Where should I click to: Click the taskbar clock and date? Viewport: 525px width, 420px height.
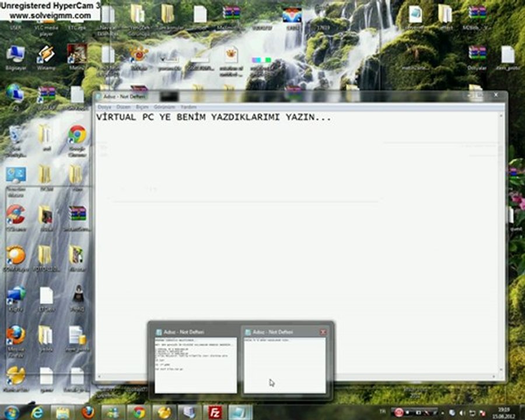(x=503, y=413)
